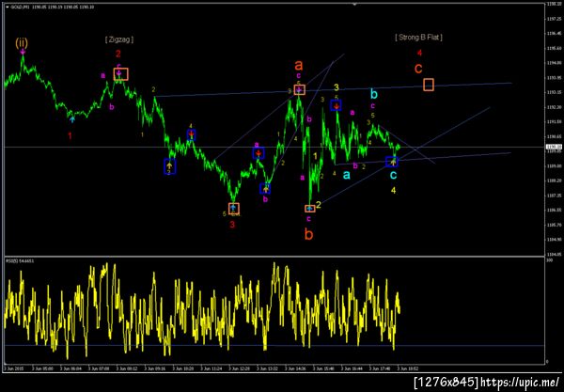564x392 pixels.
Task: Click the cyan a wave label
Action: [x=346, y=175]
